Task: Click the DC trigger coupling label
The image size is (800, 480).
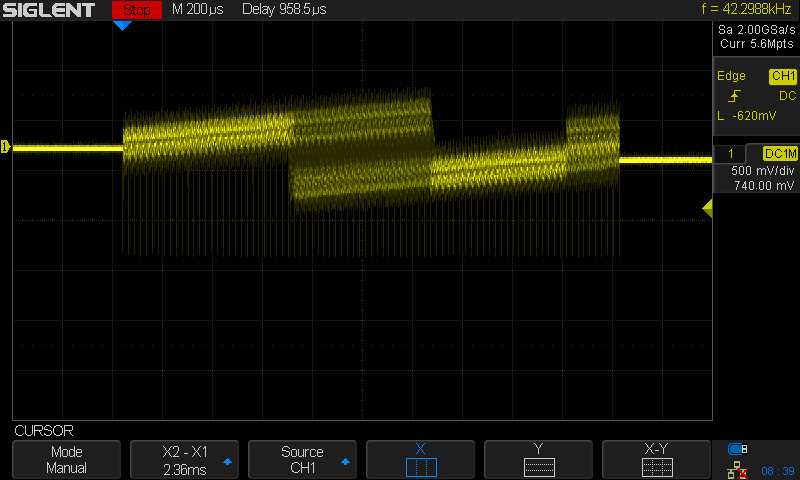Action: point(787,96)
